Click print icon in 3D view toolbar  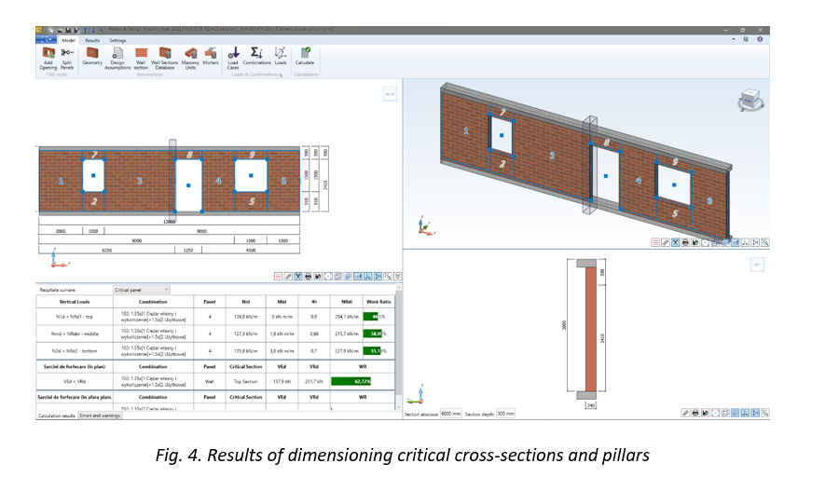684,242
